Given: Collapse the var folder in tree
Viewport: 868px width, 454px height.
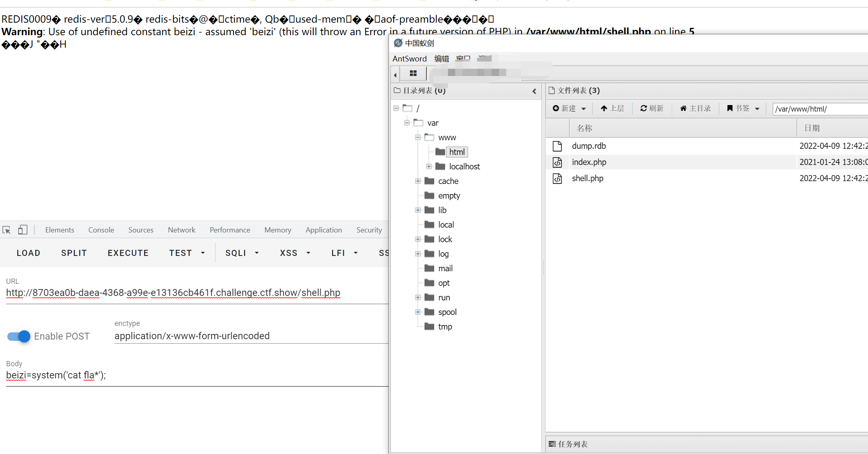Looking at the screenshot, I should (407, 123).
